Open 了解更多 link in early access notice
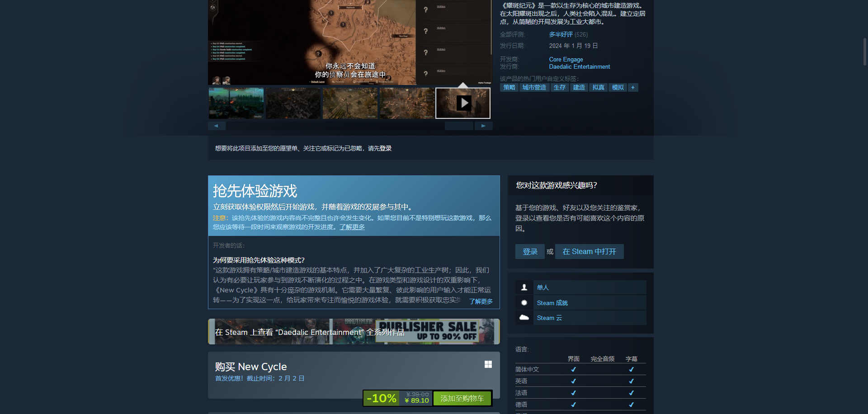Image resolution: width=868 pixels, height=414 pixels. pos(352,227)
